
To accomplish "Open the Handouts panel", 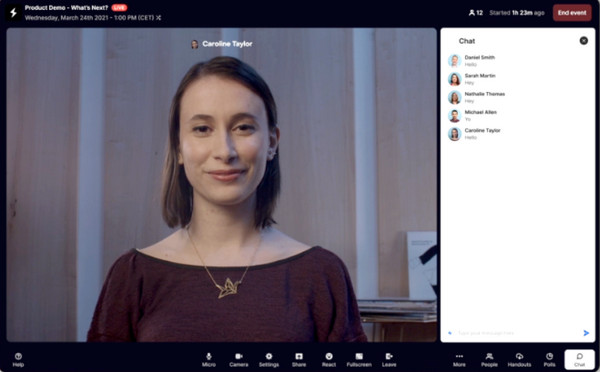I will (x=519, y=360).
